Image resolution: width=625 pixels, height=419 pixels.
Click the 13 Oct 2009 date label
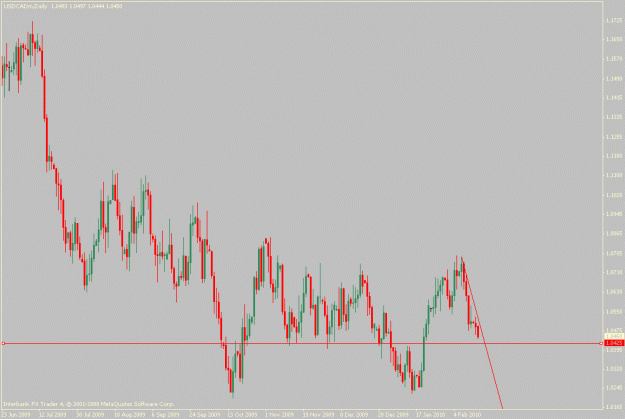pos(242,415)
